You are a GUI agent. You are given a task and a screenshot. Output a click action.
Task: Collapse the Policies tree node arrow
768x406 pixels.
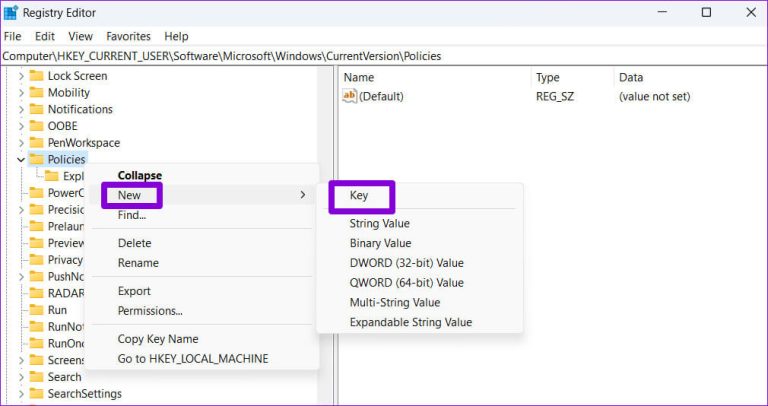(21, 160)
